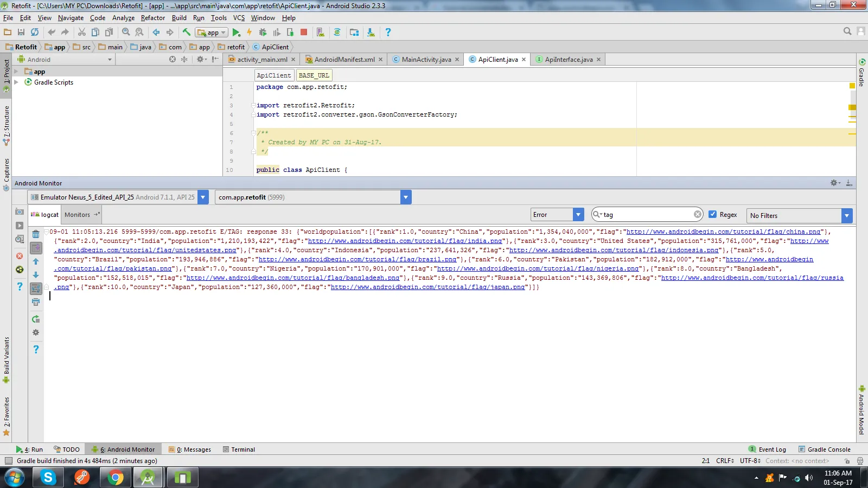The width and height of the screenshot is (868, 488).
Task: Click the TODO tool window button
Action: tap(67, 450)
